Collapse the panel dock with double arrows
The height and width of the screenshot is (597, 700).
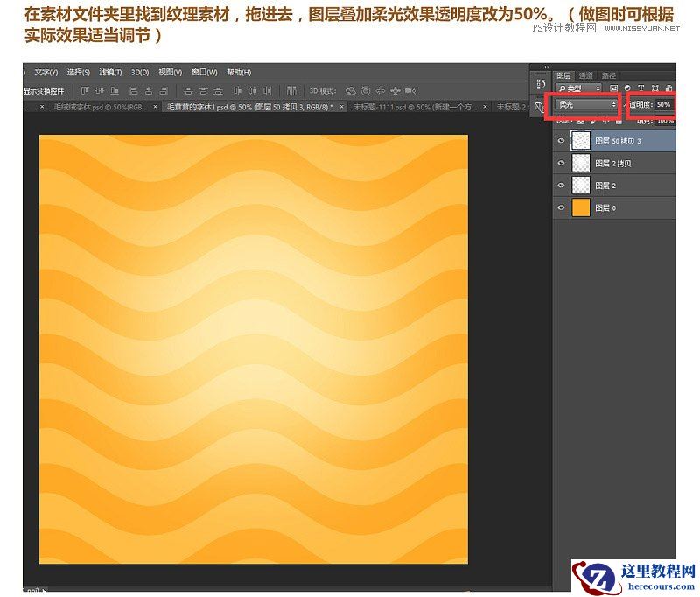(548, 67)
